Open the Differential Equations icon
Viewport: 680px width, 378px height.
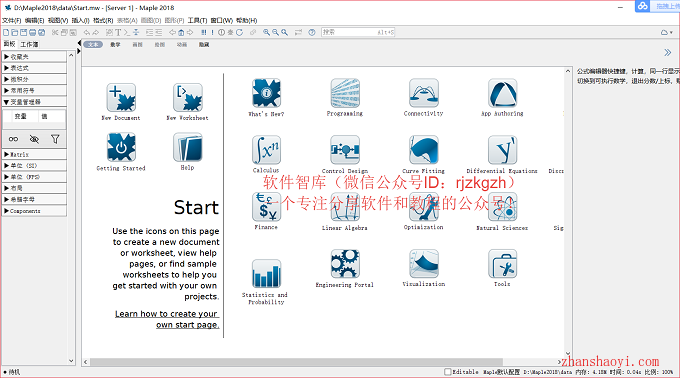[502, 150]
